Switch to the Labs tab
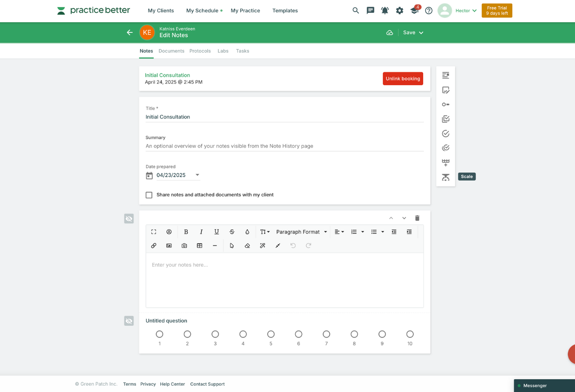Screen dimensions: 575x392 tap(223, 51)
